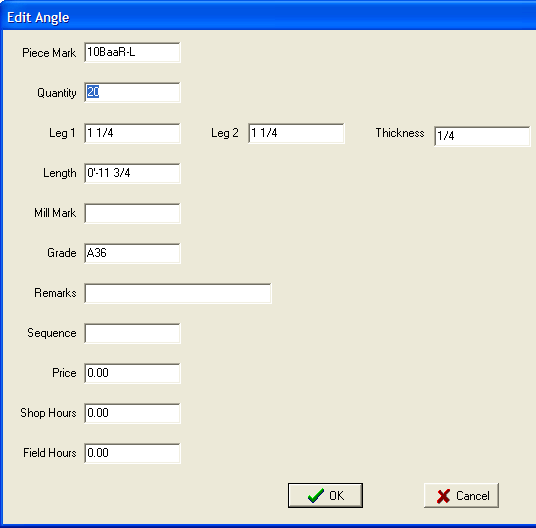536x528 pixels.
Task: Click the wide Remarks text box
Action: 178,293
